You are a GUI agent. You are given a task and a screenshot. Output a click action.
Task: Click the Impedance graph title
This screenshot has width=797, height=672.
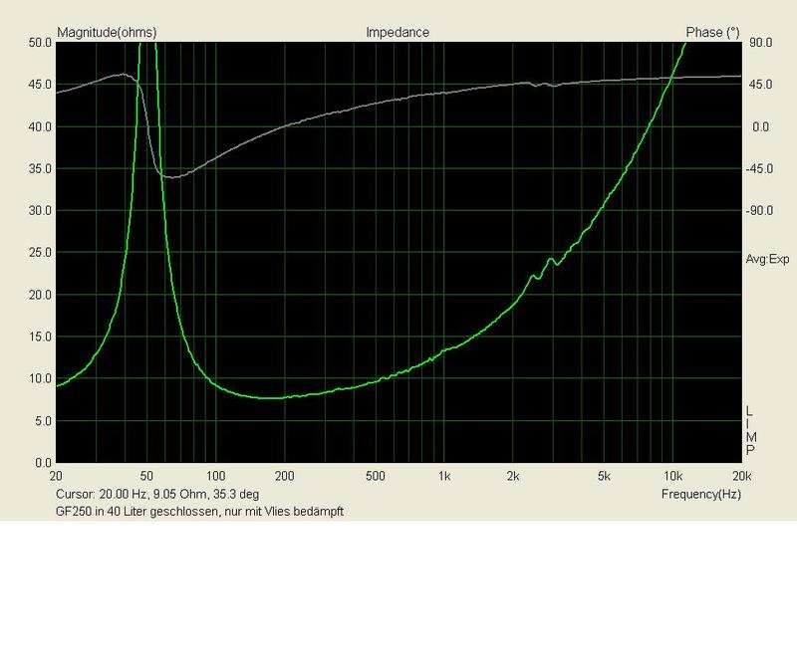pyautogui.click(x=398, y=33)
